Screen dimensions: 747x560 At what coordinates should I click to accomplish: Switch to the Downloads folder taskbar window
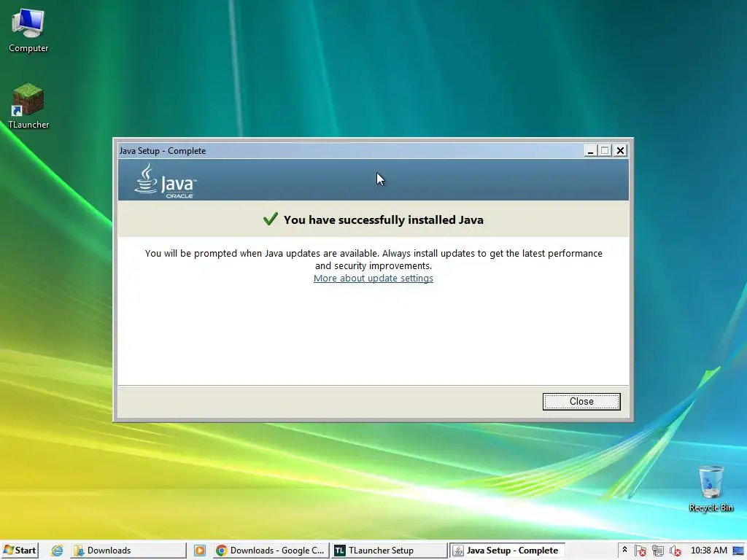pyautogui.click(x=128, y=551)
